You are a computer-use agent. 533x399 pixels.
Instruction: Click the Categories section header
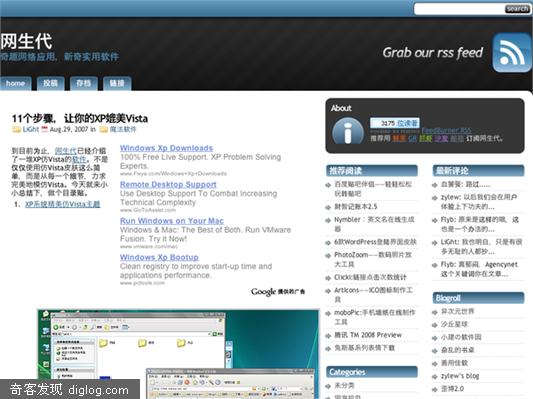tap(372, 372)
